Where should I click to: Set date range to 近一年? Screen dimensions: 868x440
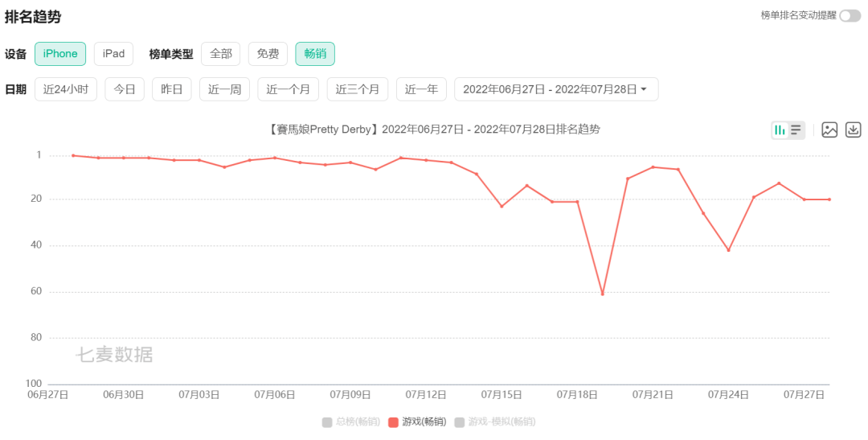pyautogui.click(x=421, y=89)
